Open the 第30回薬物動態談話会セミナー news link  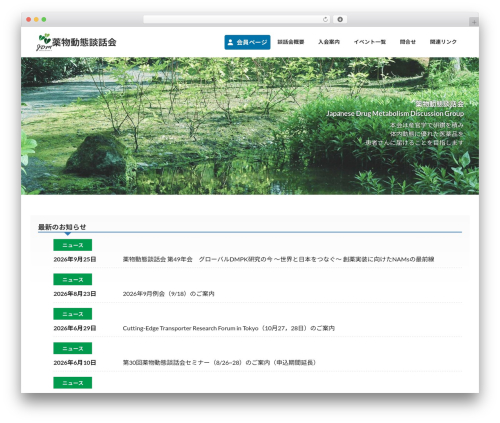point(219,363)
